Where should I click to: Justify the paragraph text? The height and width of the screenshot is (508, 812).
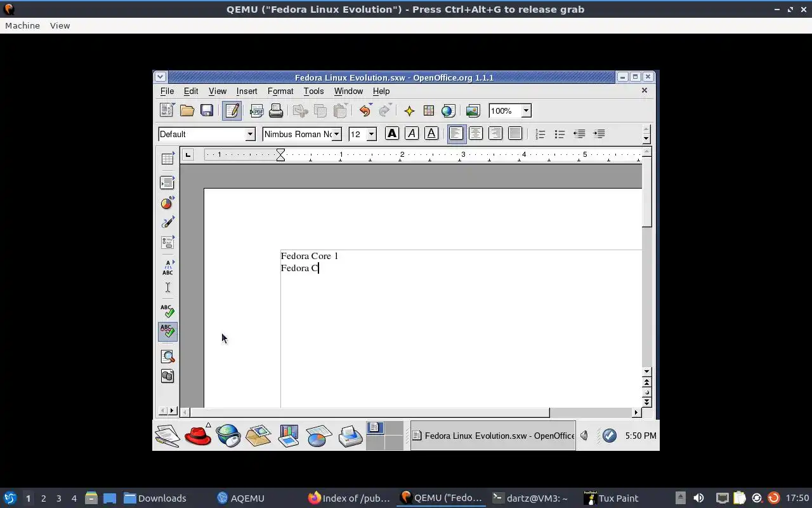pyautogui.click(x=515, y=133)
